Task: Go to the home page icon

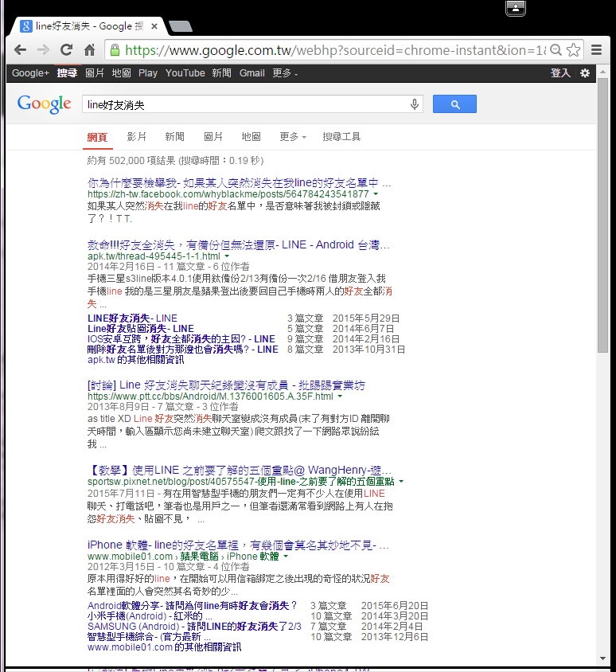Action: pyautogui.click(x=89, y=50)
